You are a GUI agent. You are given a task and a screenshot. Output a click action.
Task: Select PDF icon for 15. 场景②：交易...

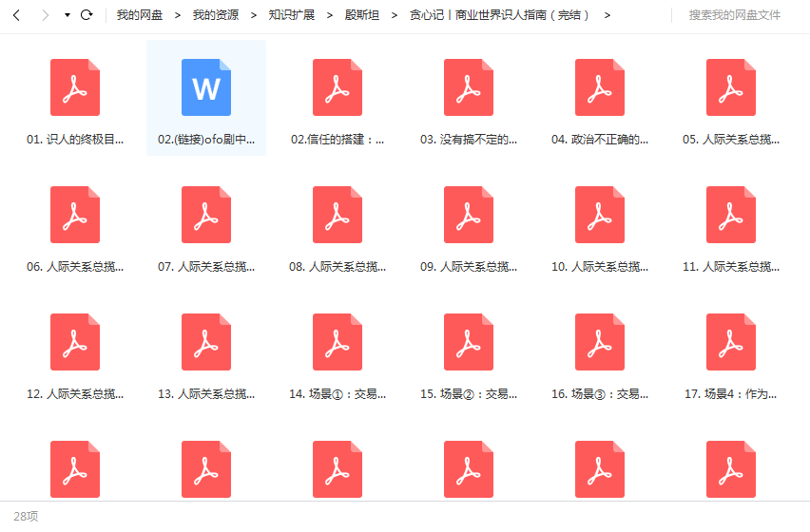(469, 342)
